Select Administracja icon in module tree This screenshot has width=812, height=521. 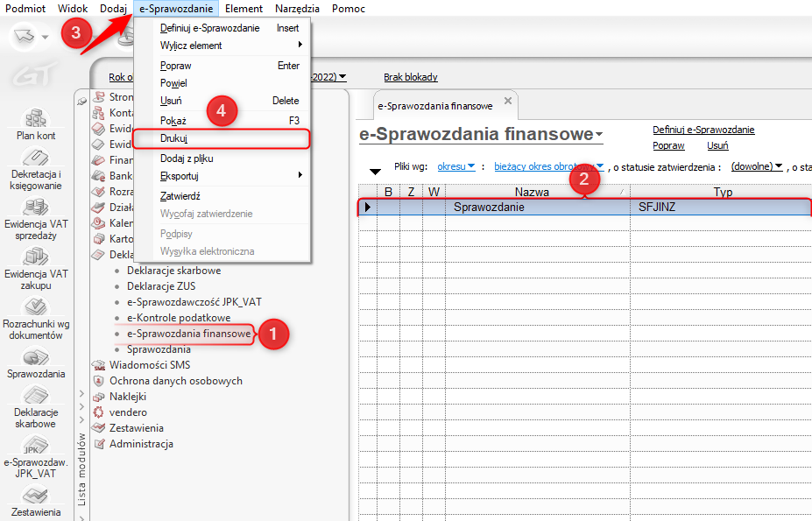[x=98, y=444]
